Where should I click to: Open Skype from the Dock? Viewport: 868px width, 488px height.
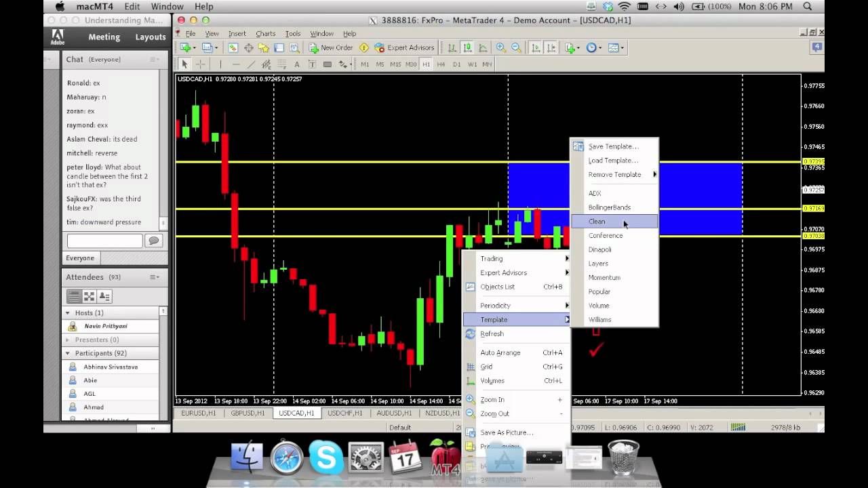click(x=326, y=457)
